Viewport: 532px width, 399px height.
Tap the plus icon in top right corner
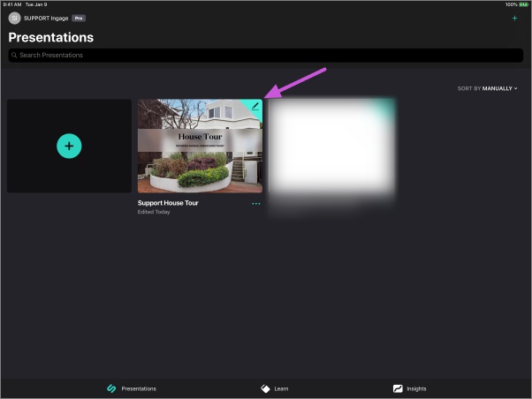(514, 18)
